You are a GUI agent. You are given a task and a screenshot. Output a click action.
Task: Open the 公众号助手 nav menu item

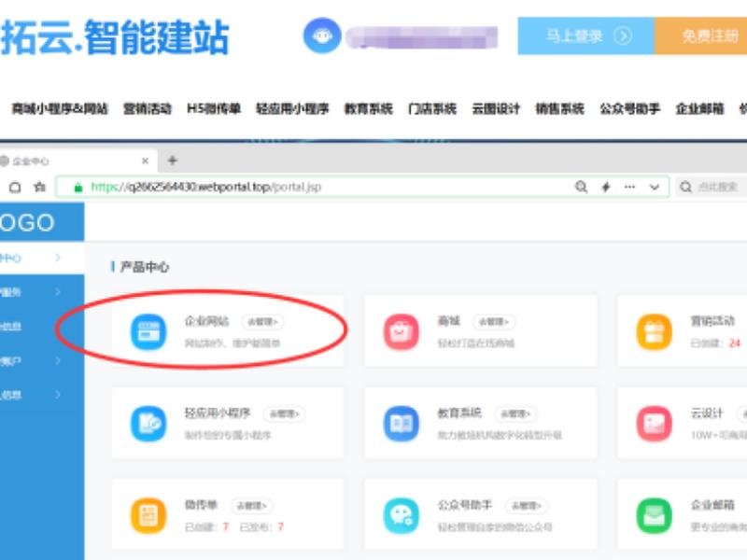coord(629,109)
